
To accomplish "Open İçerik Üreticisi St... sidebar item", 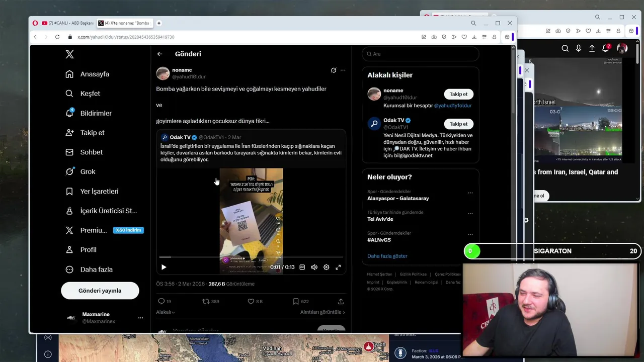I will pos(101,211).
